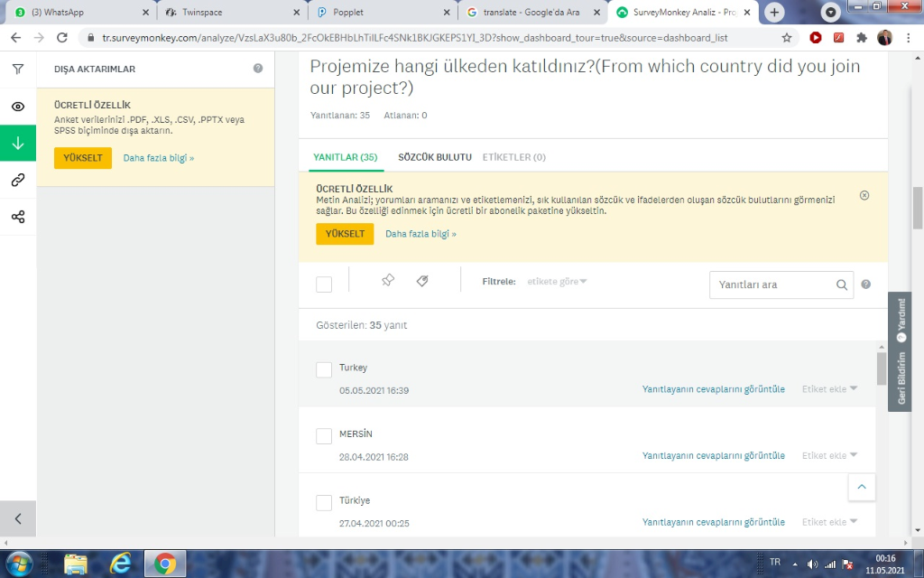
Task: Open the Geri Bildirim side tab
Action: tap(901, 378)
